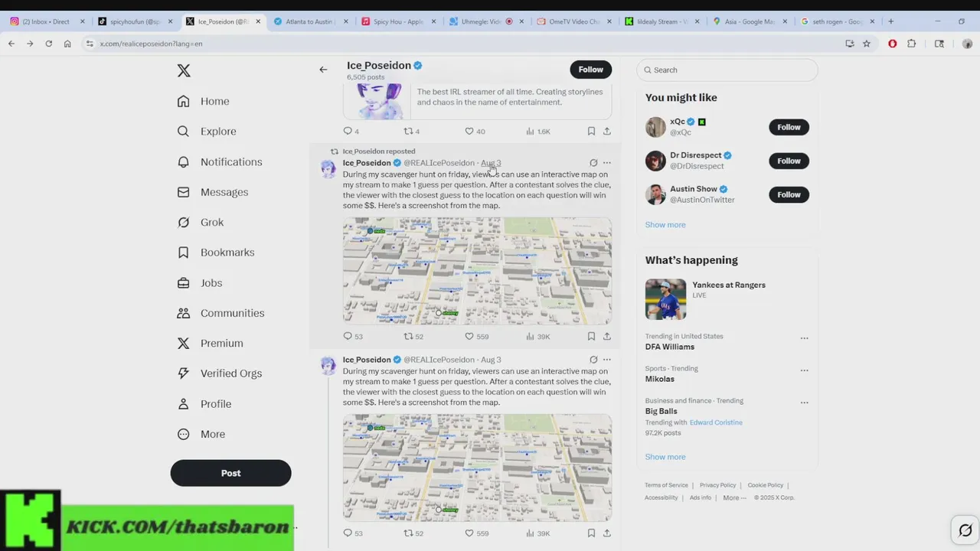Screen dimensions: 980x551
Task: Go back with profile header arrow
Action: [323, 70]
